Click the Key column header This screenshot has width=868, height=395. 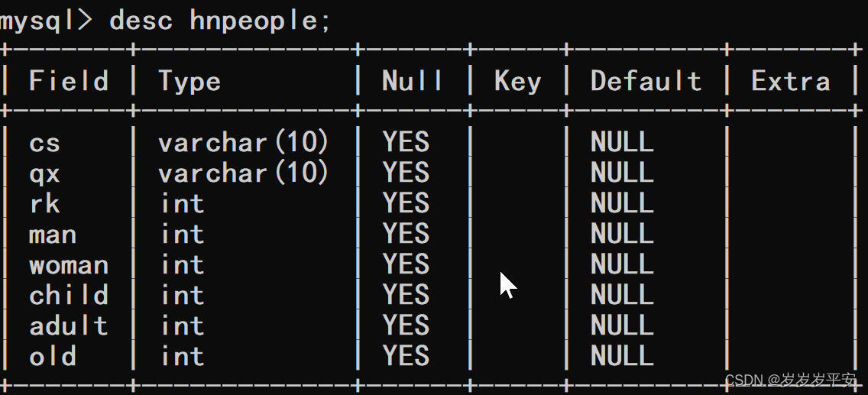click(x=517, y=83)
